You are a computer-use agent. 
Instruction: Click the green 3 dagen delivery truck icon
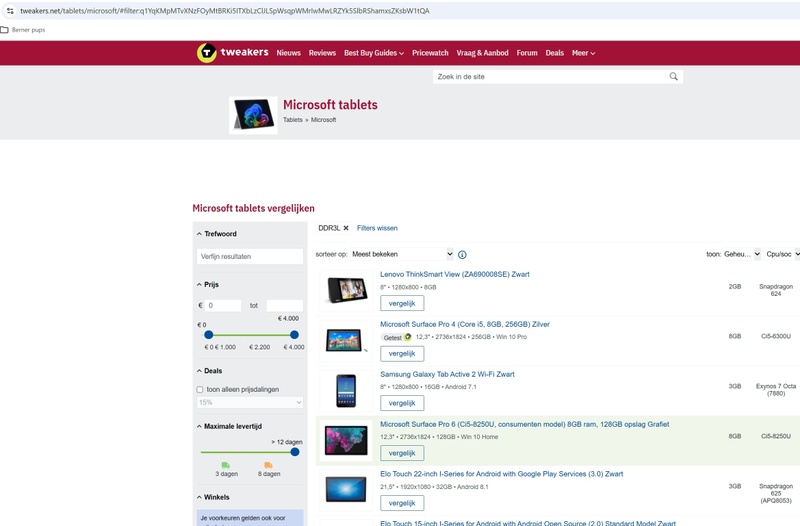[226, 465]
